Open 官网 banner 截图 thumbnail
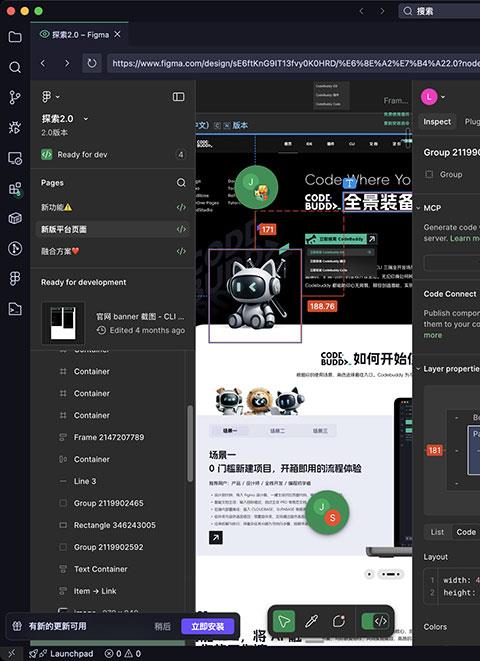This screenshot has height=661, width=480. [x=63, y=323]
